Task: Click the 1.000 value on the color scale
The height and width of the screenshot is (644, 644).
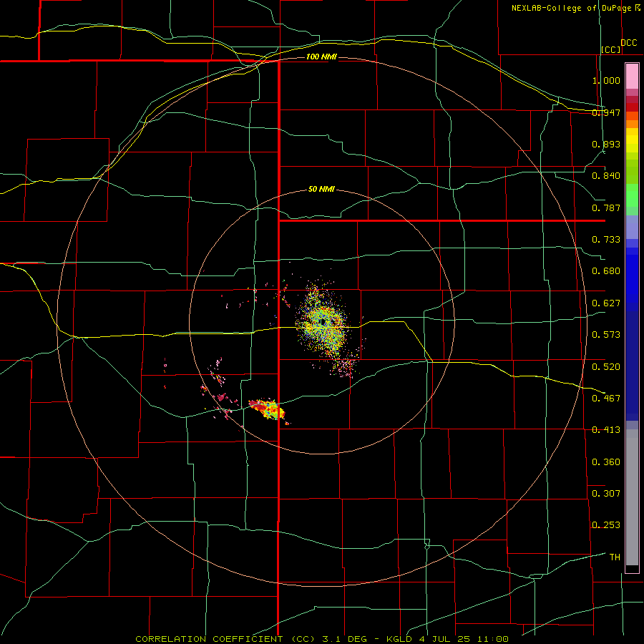Action: click(606, 80)
